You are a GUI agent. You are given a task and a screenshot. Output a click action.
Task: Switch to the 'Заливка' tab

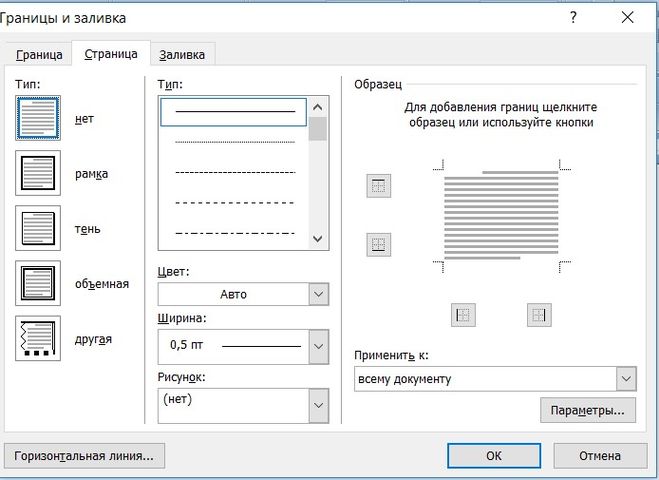pos(185,54)
